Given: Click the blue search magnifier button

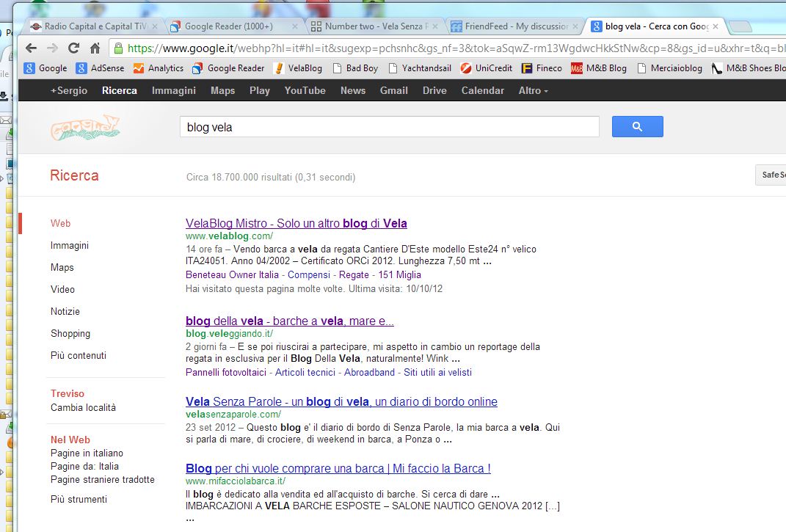Looking at the screenshot, I should coord(637,126).
